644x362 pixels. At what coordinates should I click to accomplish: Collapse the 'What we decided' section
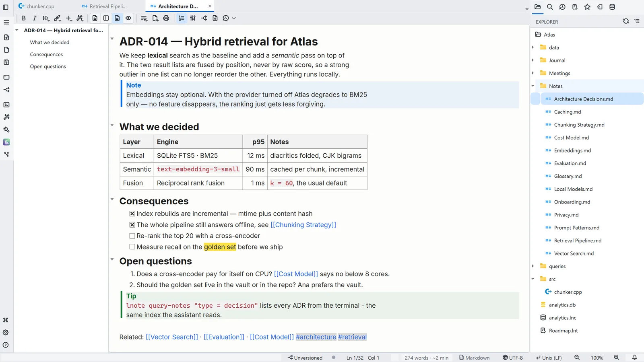tap(112, 125)
